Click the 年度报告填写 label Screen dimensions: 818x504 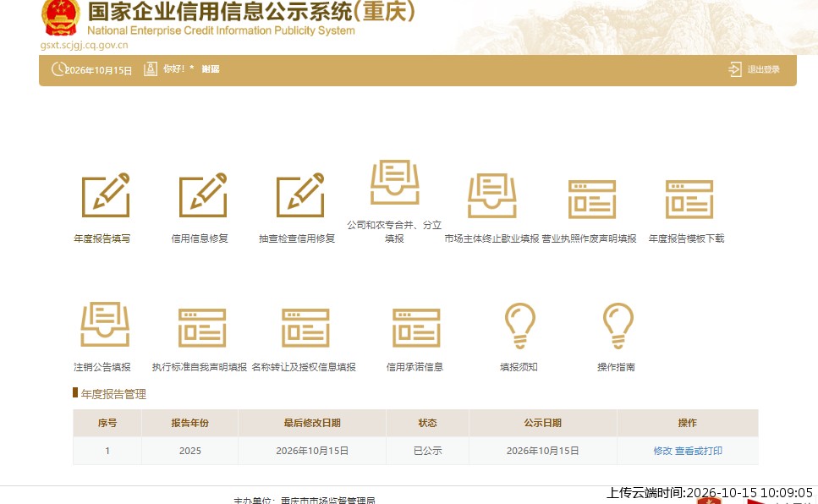click(102, 238)
